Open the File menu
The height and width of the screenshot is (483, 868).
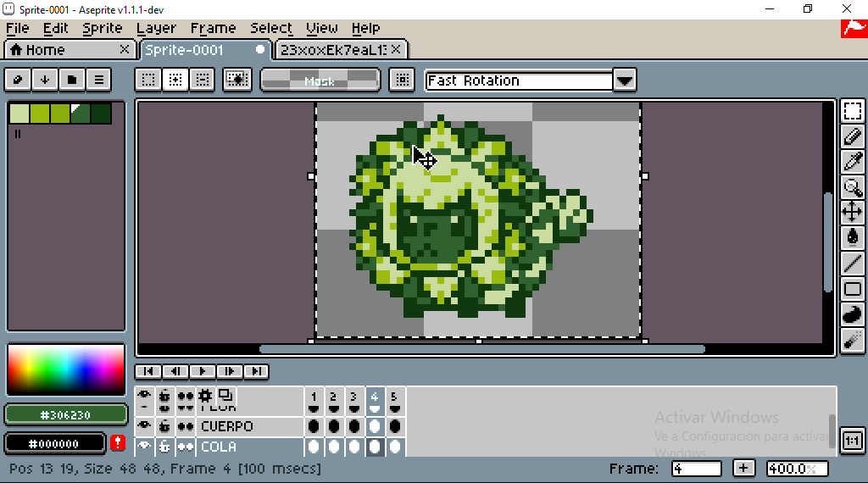18,28
